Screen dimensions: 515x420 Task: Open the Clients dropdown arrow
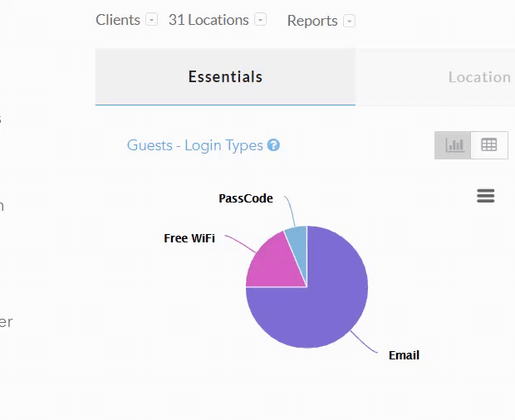pyautogui.click(x=151, y=20)
